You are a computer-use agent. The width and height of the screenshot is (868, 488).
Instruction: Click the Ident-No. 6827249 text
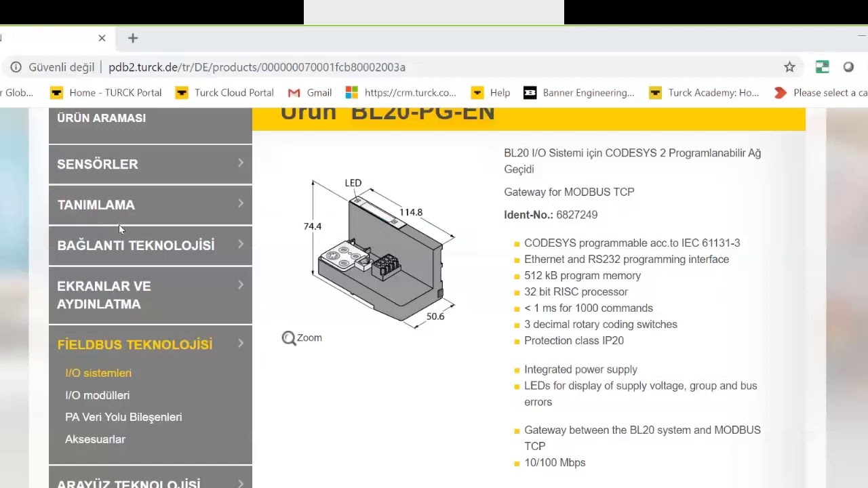coord(551,215)
